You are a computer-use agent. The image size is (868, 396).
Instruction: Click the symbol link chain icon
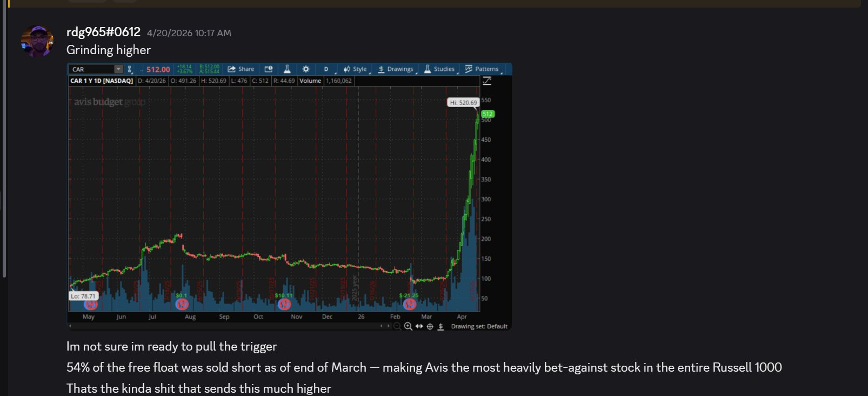pyautogui.click(x=130, y=69)
